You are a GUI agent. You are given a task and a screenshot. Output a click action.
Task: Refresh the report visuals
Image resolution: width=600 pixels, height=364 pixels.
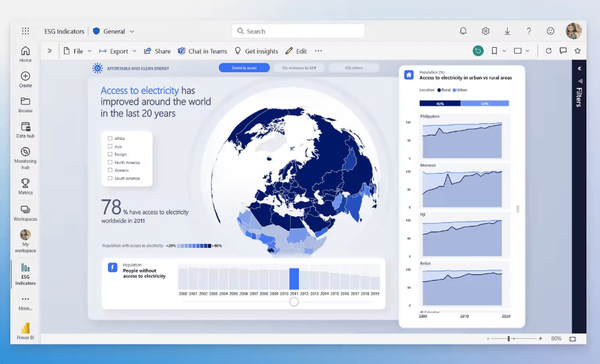click(548, 51)
